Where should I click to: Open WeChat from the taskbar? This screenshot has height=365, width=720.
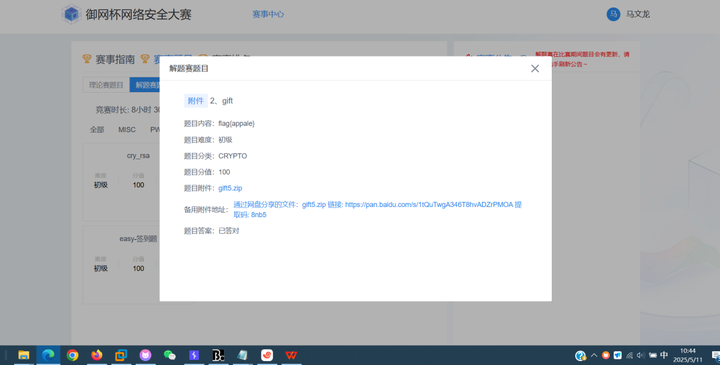169,355
